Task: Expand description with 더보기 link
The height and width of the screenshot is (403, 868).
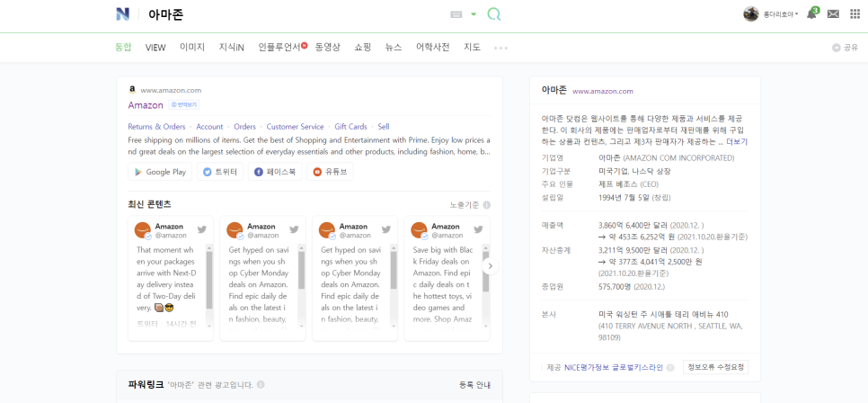Action: click(x=737, y=142)
